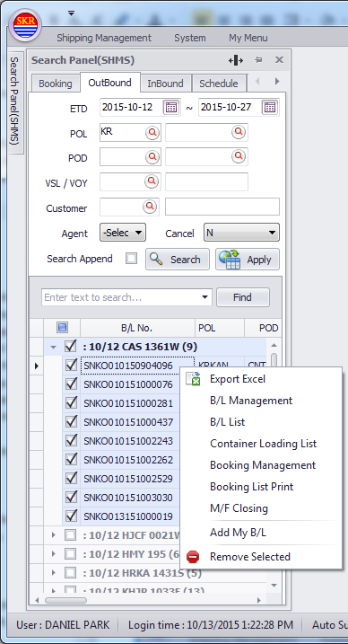
Task: Expand the 10/12 HRKA 1431S group
Action: point(53,572)
